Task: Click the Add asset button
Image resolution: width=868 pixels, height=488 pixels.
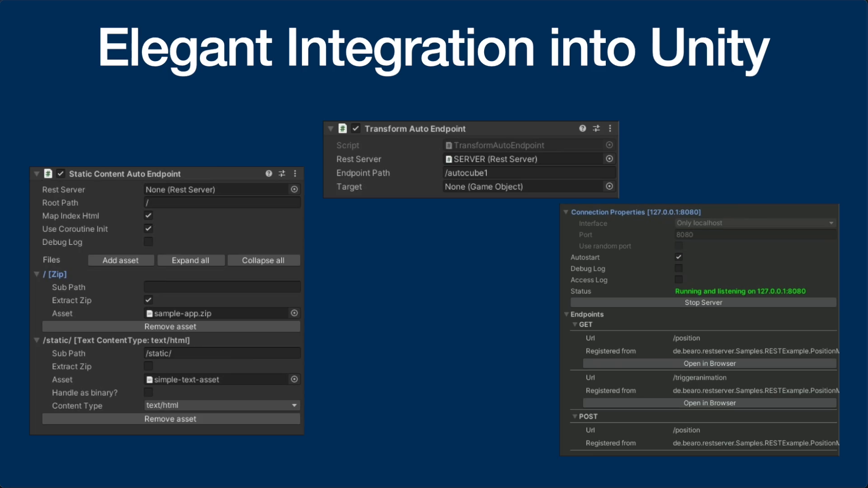Action: click(121, 260)
